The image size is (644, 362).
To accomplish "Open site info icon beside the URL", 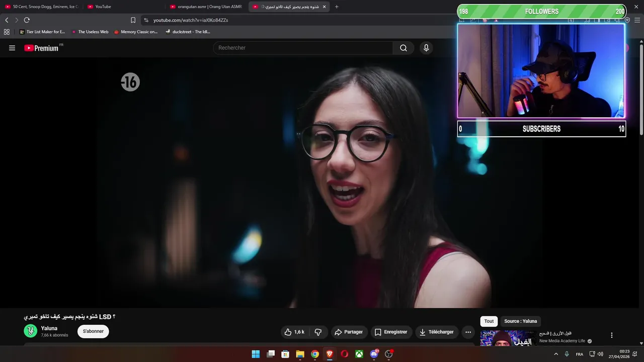I will [x=146, y=20].
